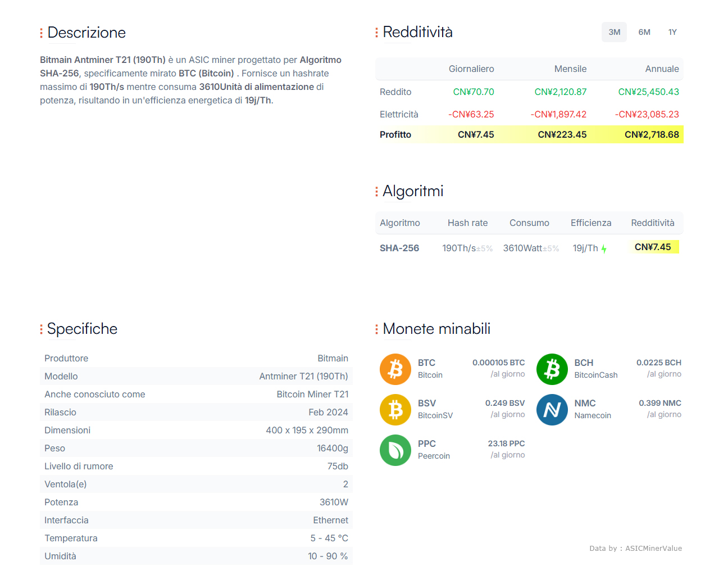This screenshot has width=728, height=584.
Task: Click monthly electricity cost -CN¥1,897.42
Action: [x=558, y=115]
